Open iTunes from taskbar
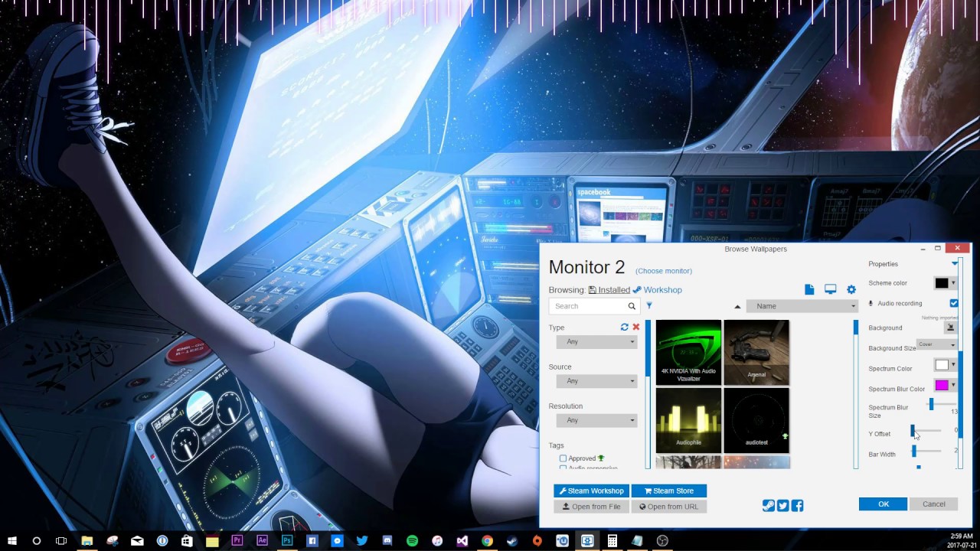 437,540
